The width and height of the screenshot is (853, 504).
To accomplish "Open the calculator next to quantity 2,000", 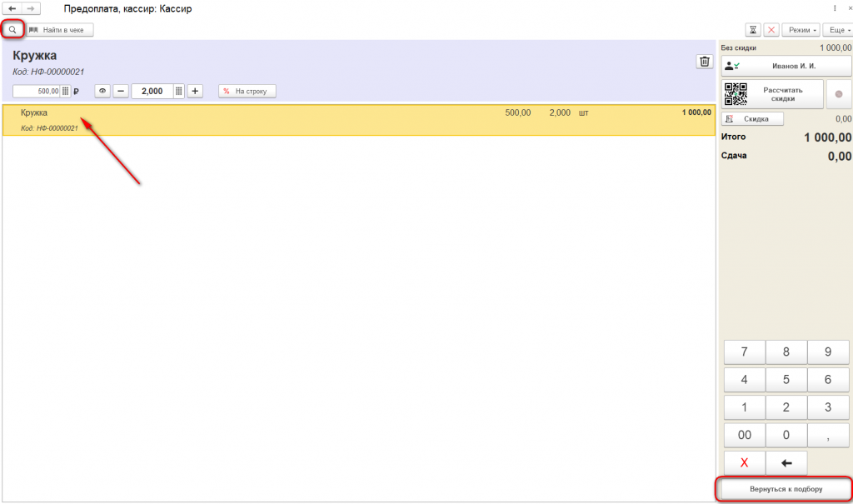I will point(178,92).
